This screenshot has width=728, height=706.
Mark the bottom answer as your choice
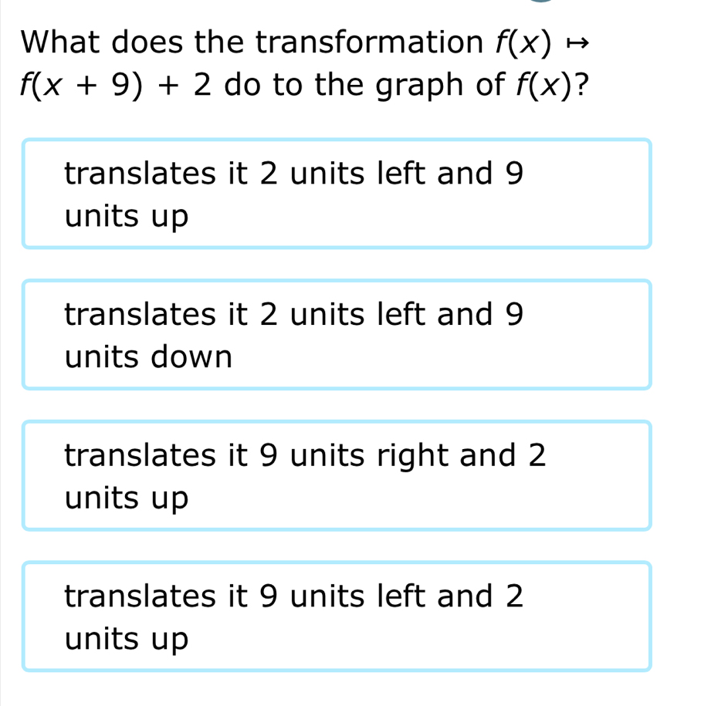(337, 616)
